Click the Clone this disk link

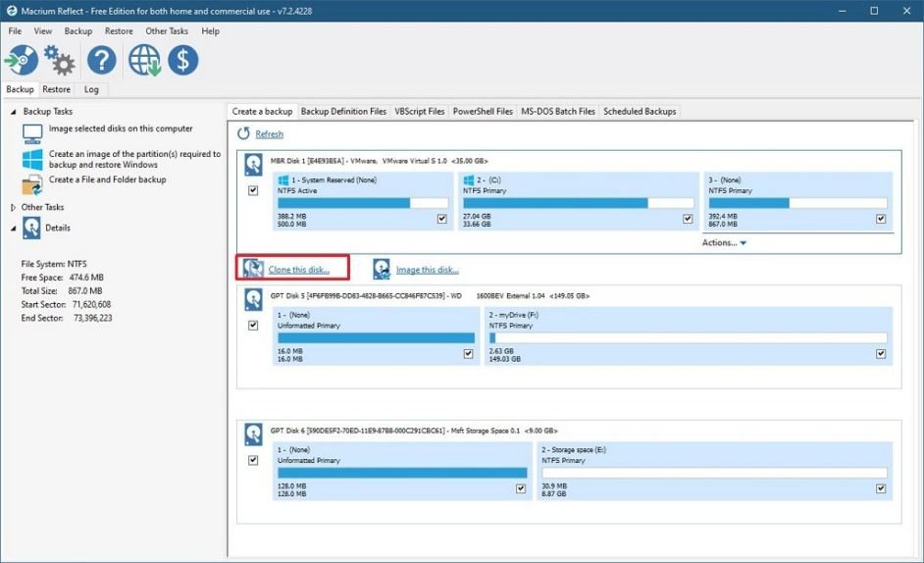(x=298, y=270)
